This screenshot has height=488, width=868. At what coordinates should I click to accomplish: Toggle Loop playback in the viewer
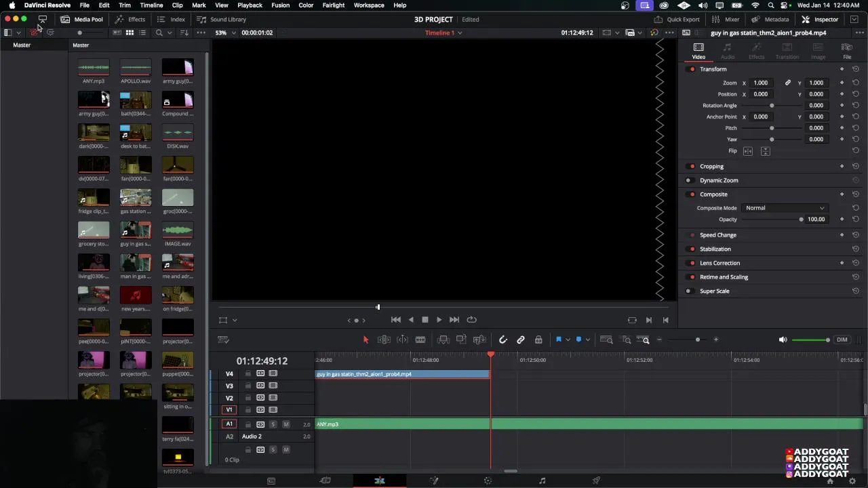pos(471,320)
